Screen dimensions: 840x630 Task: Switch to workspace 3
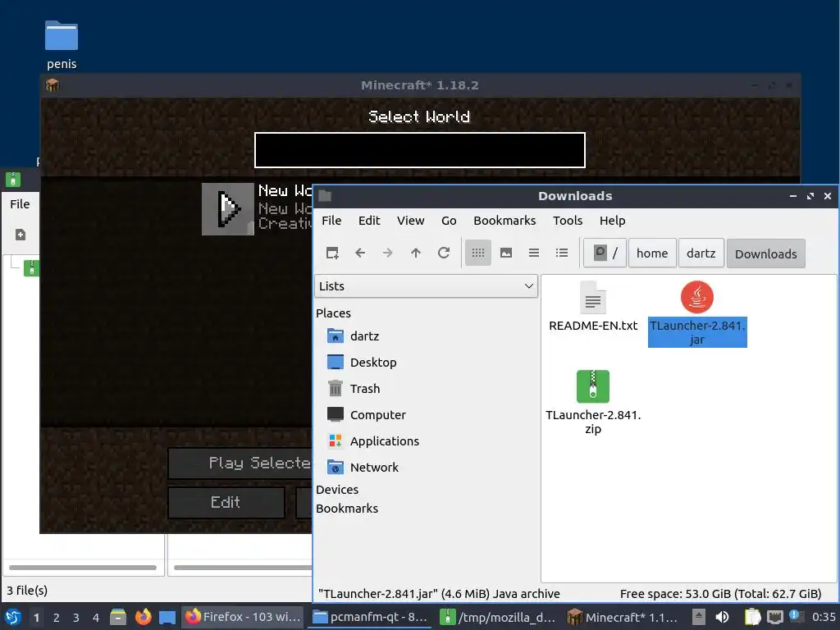[76, 618]
